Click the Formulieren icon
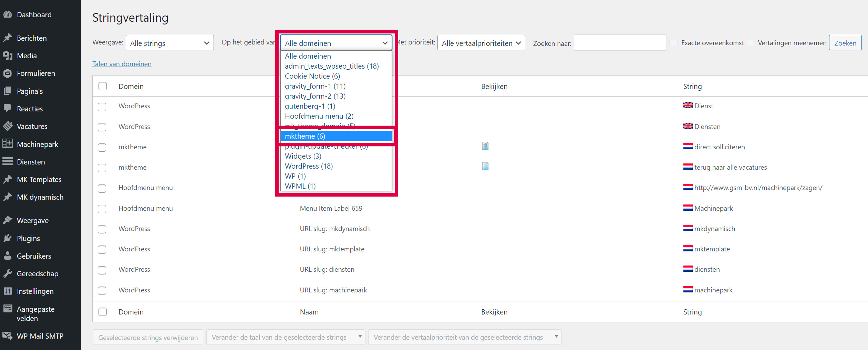Viewport: 868px width, 350px height. [8, 73]
